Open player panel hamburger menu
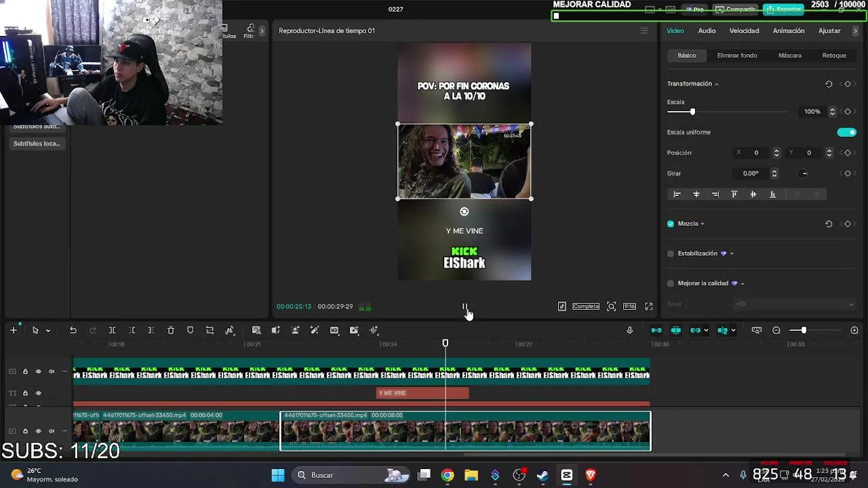Screen dimensions: 868x488 pyautogui.click(x=644, y=30)
